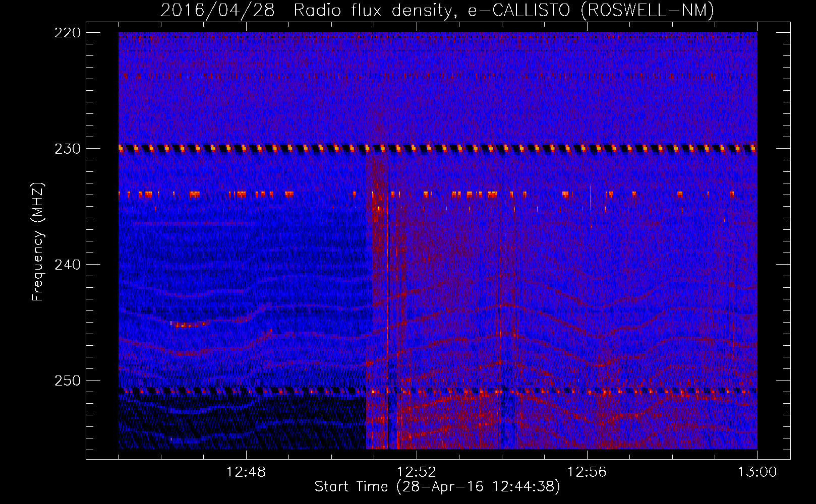Click the 12:48 time tick label

[x=246, y=472]
